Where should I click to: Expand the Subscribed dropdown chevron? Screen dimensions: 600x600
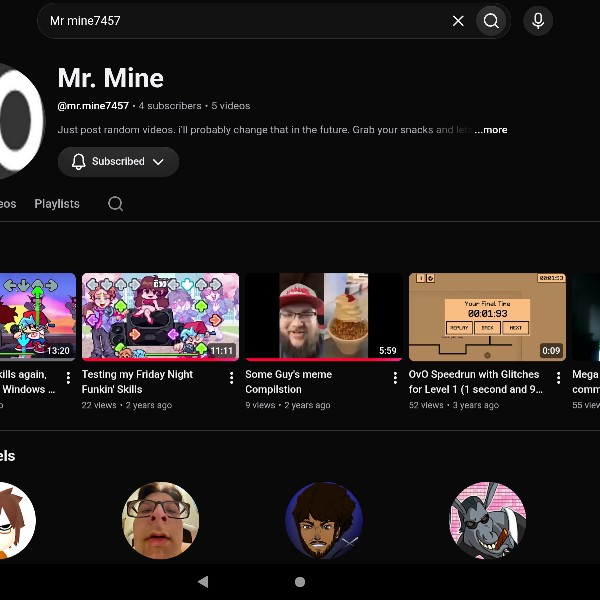click(158, 162)
